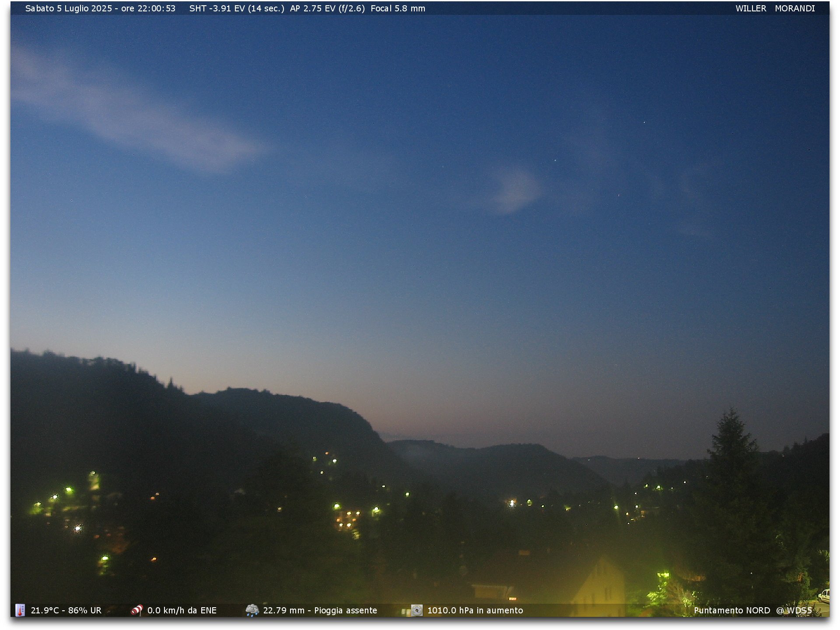Click the thermometer icon in the bottom bar

20,610
